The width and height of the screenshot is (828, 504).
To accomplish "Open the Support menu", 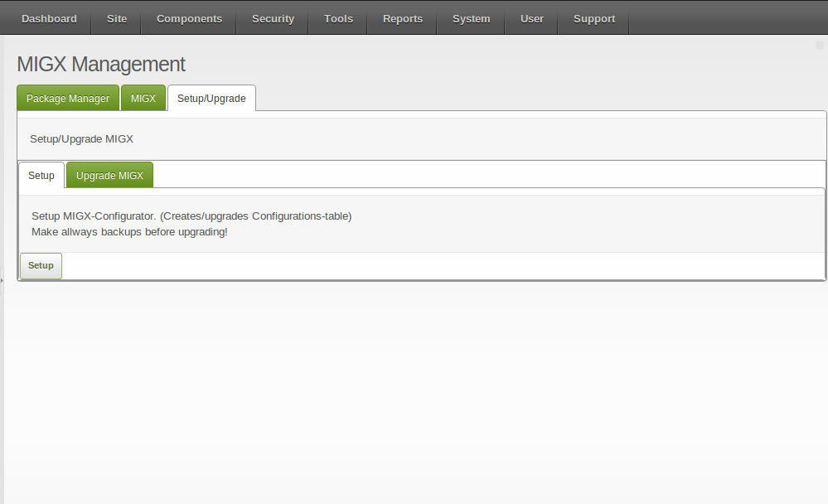I will pyautogui.click(x=594, y=19).
